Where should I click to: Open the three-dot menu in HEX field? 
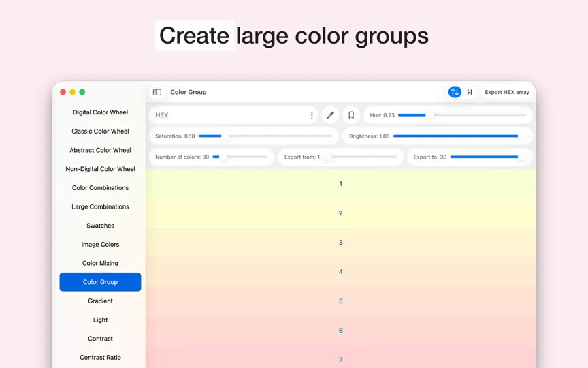pyautogui.click(x=312, y=115)
